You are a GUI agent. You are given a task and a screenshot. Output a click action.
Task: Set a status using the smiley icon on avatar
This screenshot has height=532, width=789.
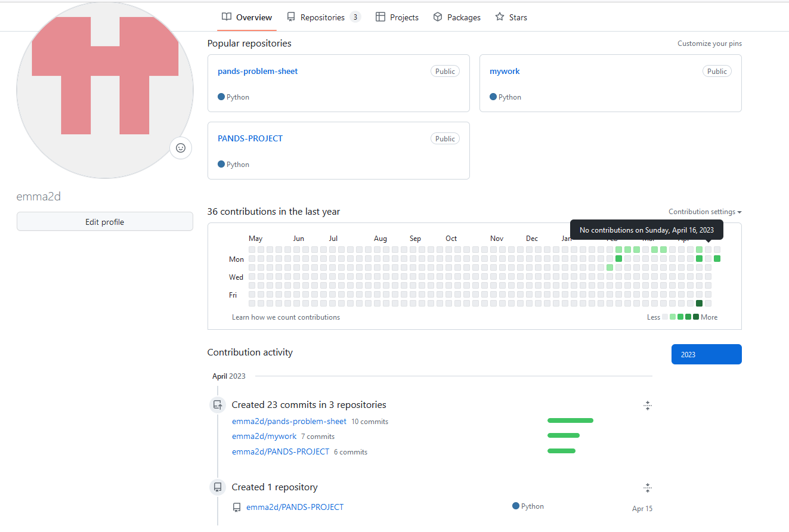point(181,148)
